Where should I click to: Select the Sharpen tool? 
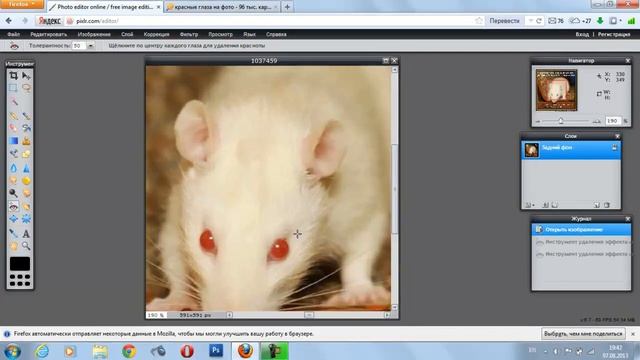tap(26, 168)
